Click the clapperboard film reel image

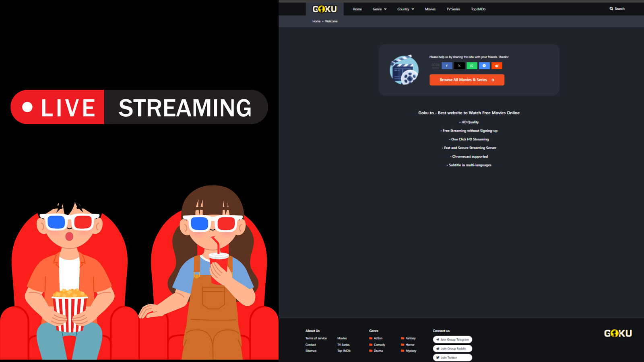click(x=404, y=70)
